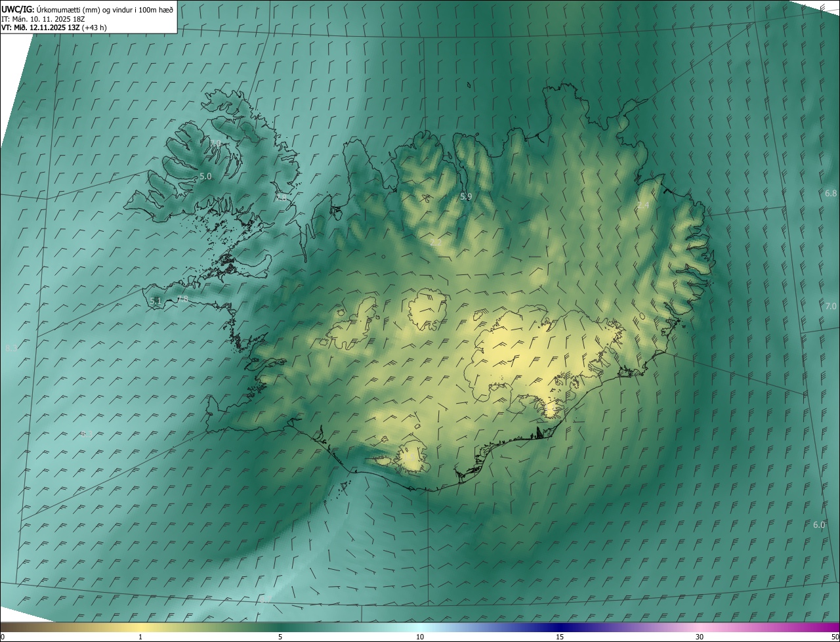Click the 5.9 value label in north Iceland

466,196
